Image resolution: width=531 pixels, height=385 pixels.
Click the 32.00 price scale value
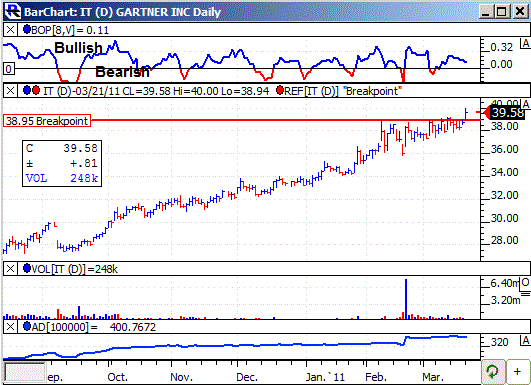[505, 195]
